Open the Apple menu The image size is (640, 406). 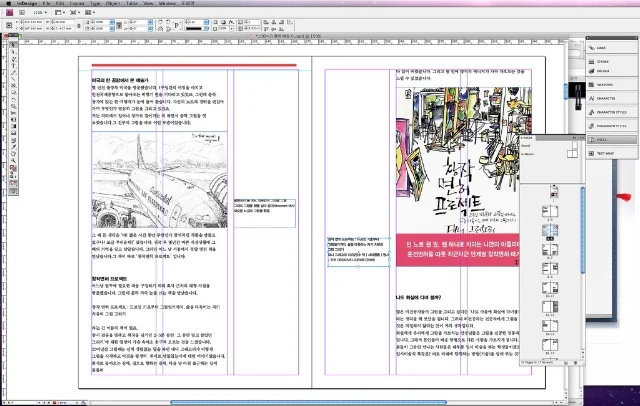pos(9,3)
